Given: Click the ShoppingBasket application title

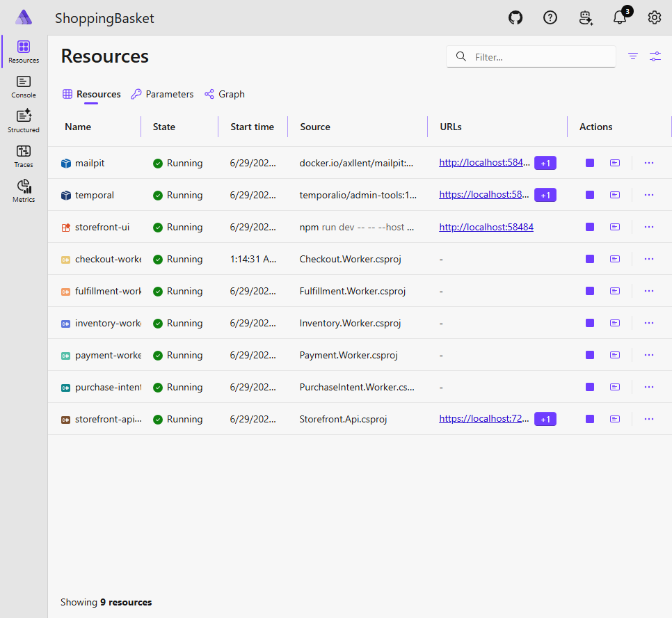Looking at the screenshot, I should [104, 18].
